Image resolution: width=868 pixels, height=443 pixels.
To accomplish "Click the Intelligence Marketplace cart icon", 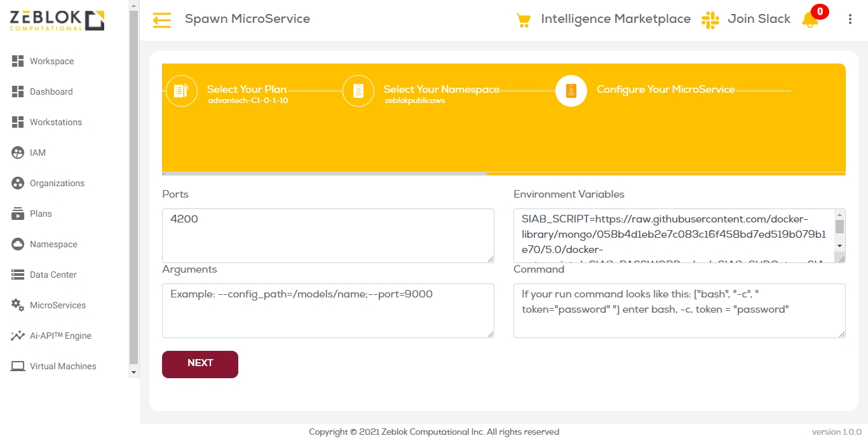I will [523, 20].
